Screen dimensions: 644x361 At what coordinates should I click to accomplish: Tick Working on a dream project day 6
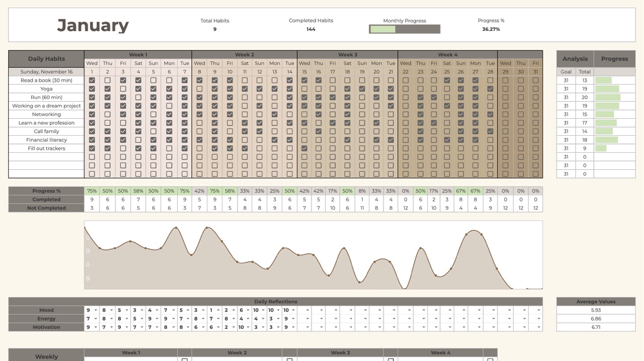coord(169,106)
